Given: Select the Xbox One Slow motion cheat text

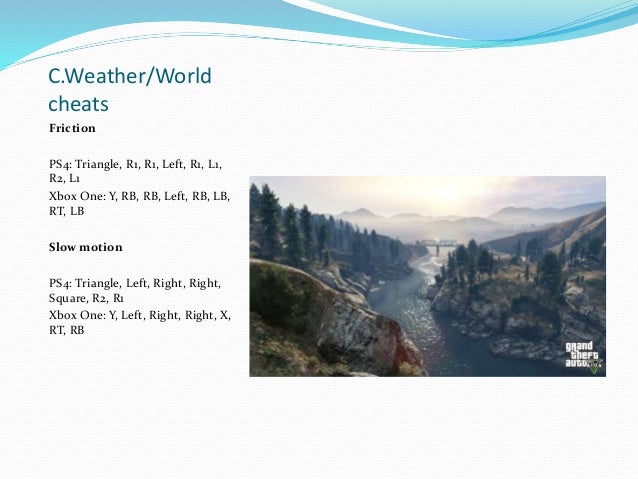Looking at the screenshot, I should [140, 322].
